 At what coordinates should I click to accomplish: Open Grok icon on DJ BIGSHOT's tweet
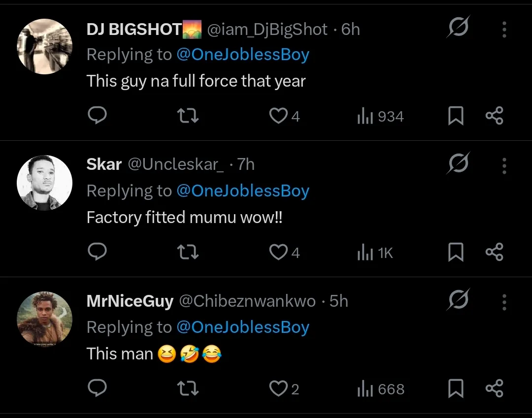(459, 27)
